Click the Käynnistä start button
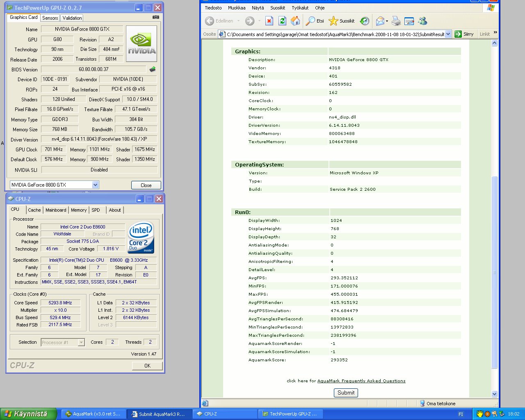525x420 pixels. [x=29, y=414]
